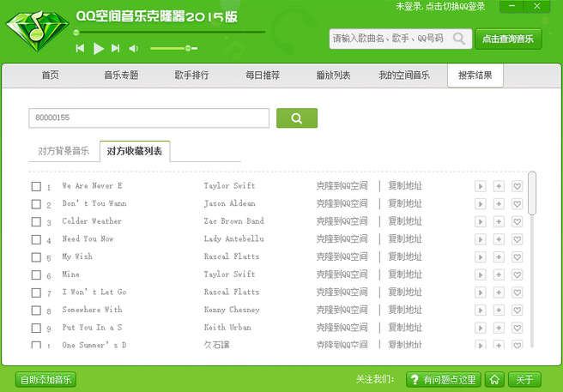Play My Wish track

[x=480, y=257]
